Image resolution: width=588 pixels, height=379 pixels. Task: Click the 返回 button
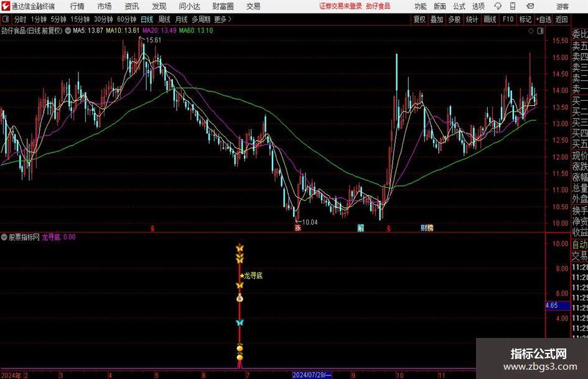[x=561, y=19]
